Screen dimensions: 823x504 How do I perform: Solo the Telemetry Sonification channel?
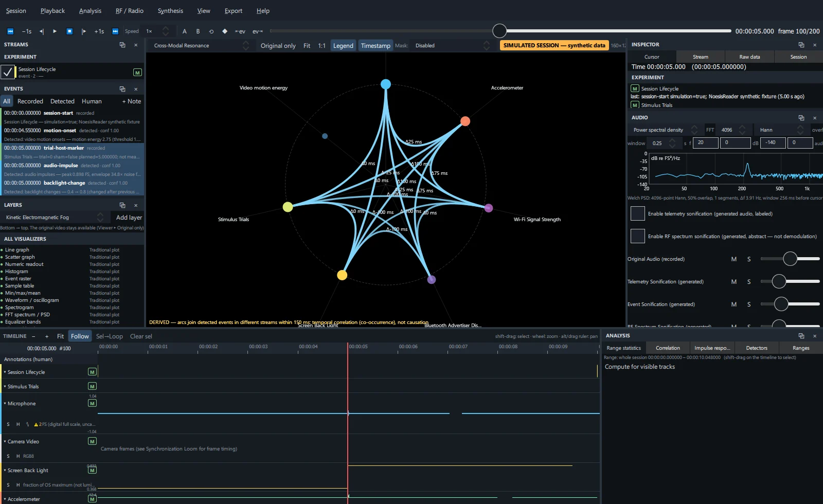(x=749, y=282)
